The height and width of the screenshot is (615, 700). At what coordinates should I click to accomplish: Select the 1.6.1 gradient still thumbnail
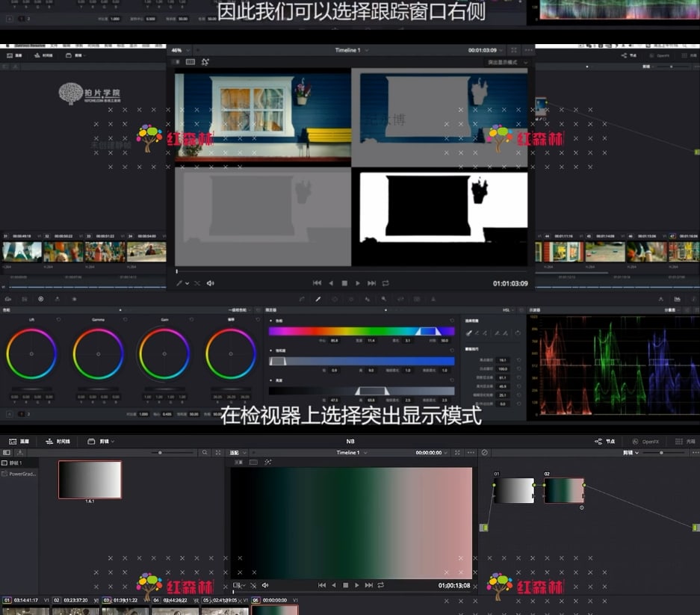click(90, 480)
